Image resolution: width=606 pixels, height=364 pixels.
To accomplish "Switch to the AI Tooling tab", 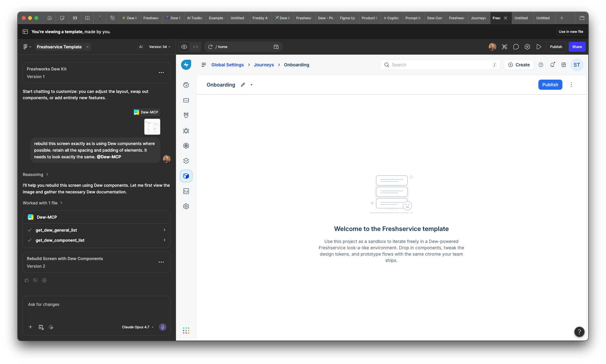I will click(195, 18).
